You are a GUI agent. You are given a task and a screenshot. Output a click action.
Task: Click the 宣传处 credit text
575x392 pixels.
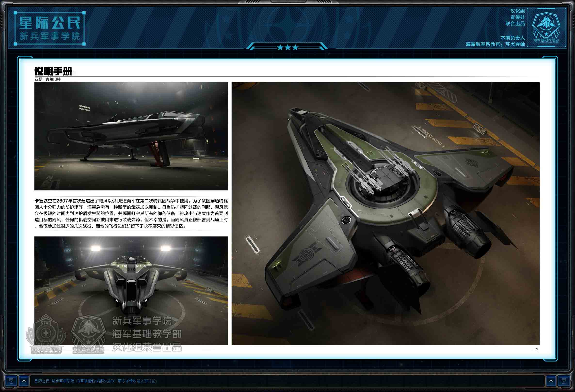click(x=517, y=17)
